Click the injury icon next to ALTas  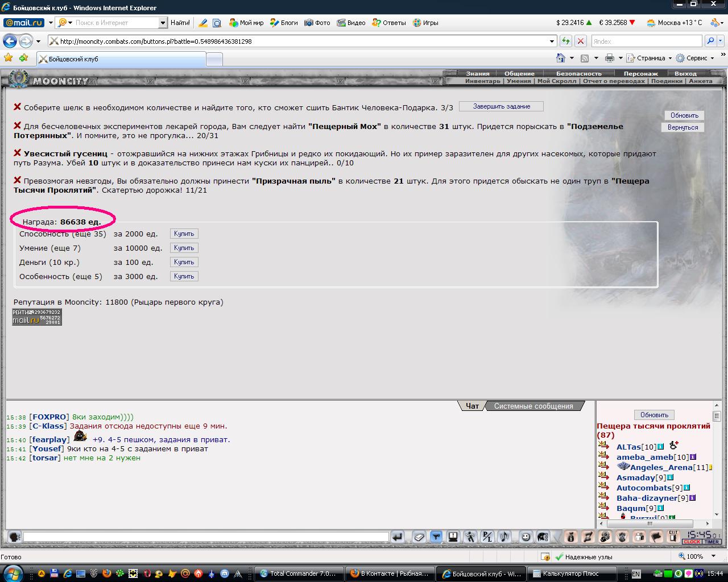point(673,446)
